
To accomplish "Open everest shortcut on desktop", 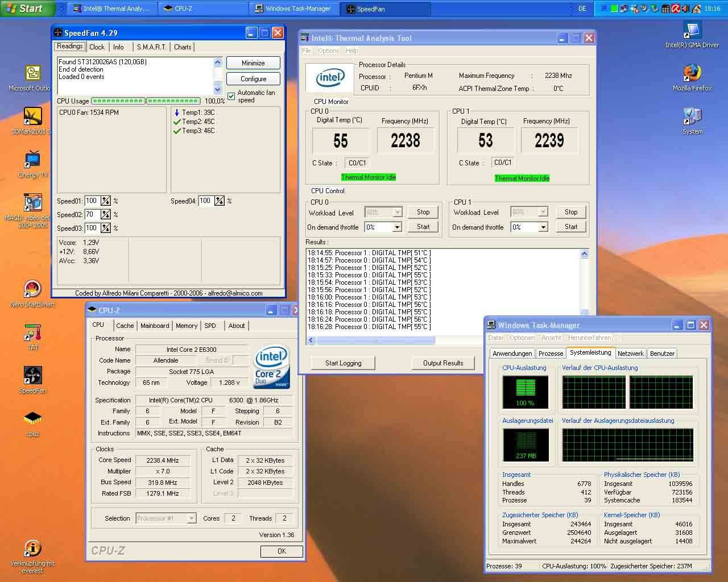I will 32,548.
